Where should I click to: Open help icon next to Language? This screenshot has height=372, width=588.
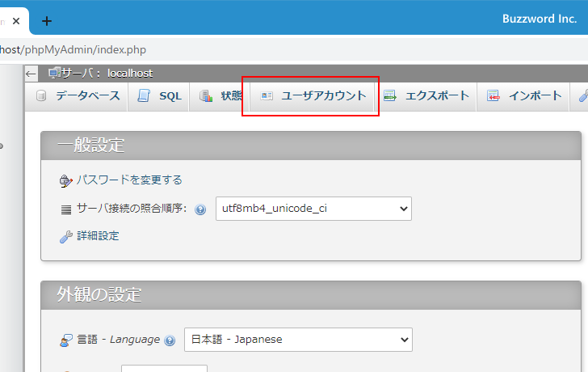tap(170, 340)
